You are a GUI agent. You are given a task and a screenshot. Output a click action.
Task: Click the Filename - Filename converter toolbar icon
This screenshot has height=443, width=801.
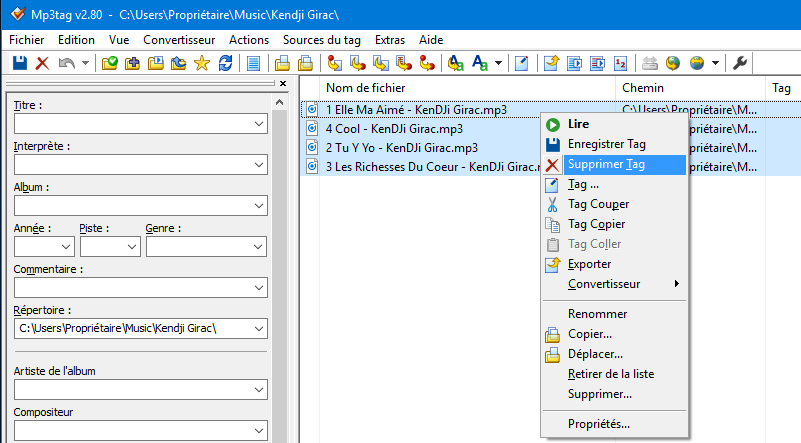381,63
